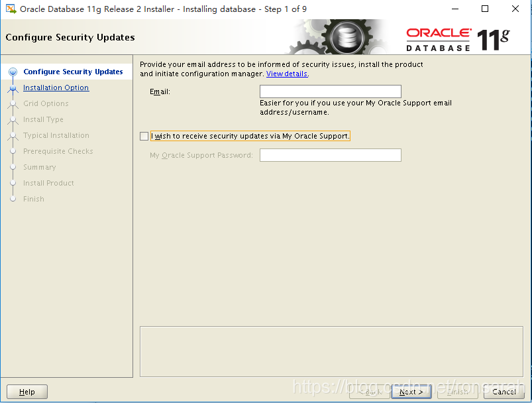532x403 pixels.
Task: Click inside the Email input field
Action: tap(330, 91)
